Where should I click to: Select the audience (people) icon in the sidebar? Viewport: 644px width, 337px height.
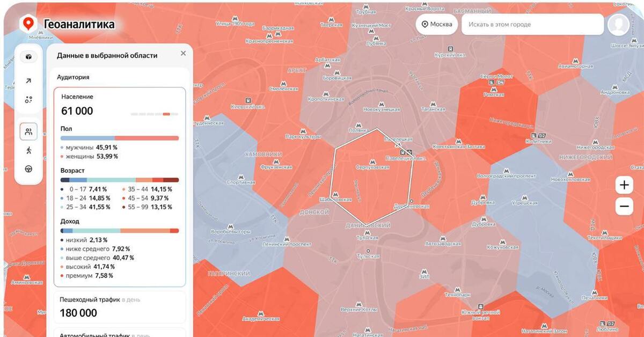coord(28,131)
